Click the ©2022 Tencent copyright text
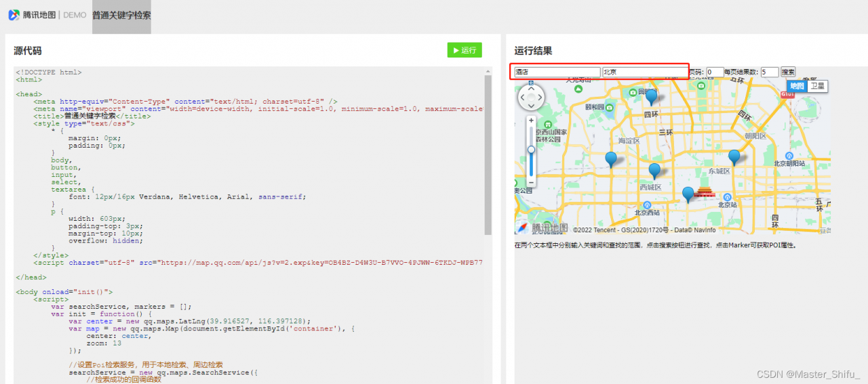 coord(644,230)
